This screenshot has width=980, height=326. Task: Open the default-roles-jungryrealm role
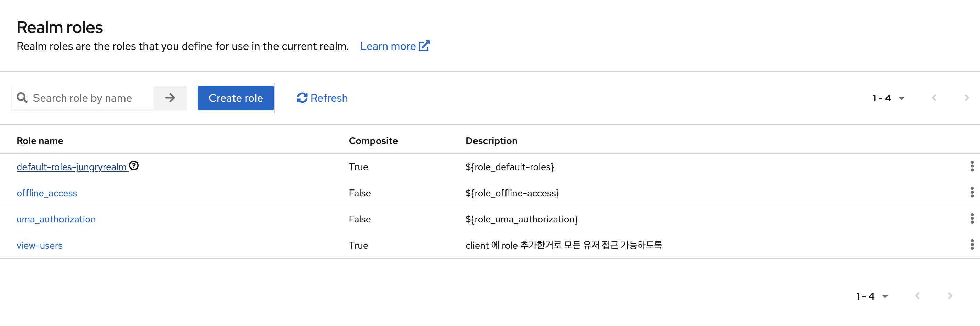tap(72, 167)
